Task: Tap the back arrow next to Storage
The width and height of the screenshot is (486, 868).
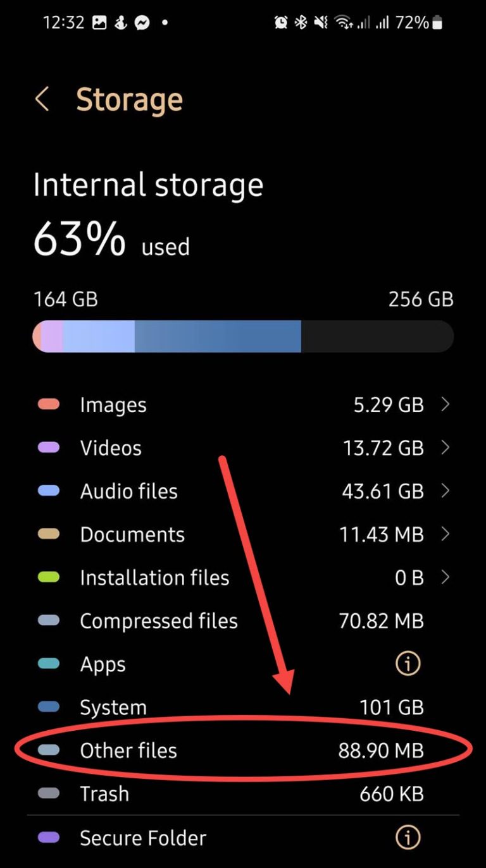Action: pos(42,99)
